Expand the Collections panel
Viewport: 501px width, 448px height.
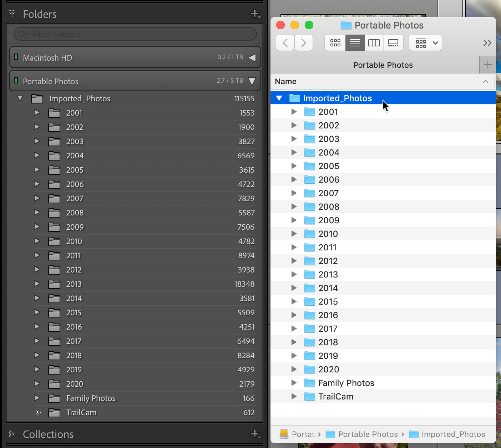(x=12, y=434)
